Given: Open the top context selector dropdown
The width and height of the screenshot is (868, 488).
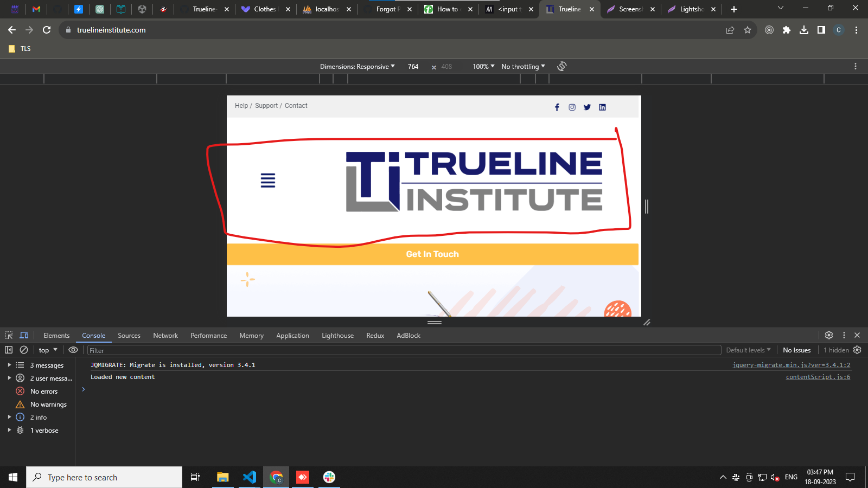Looking at the screenshot, I should [x=48, y=350].
